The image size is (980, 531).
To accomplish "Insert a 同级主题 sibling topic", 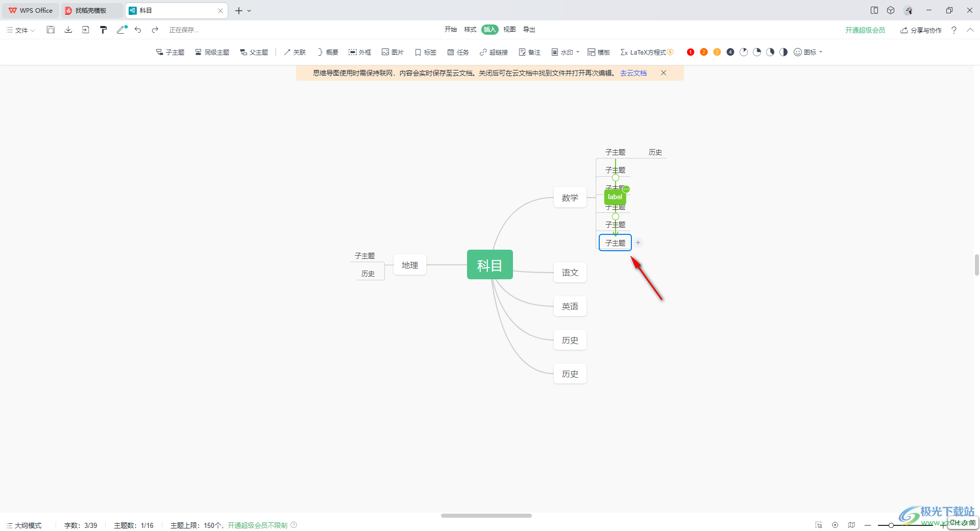I will [x=212, y=52].
